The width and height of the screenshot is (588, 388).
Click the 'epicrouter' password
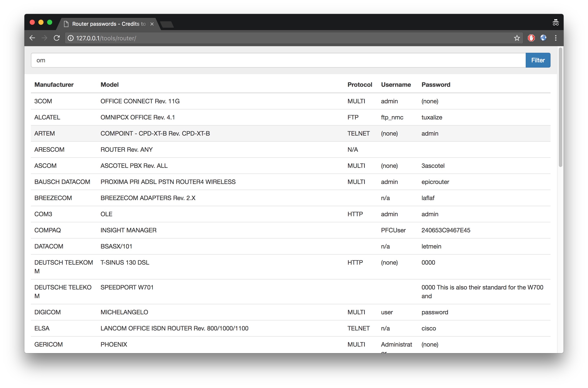pyautogui.click(x=435, y=182)
